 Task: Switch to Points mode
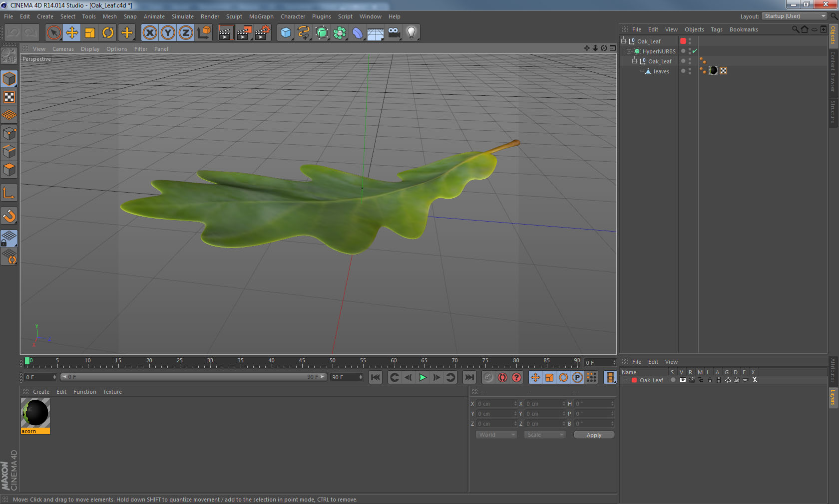click(9, 134)
